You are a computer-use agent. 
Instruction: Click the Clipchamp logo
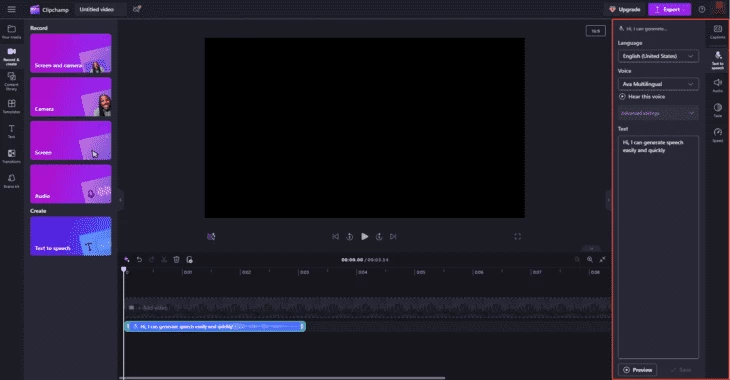click(49, 9)
